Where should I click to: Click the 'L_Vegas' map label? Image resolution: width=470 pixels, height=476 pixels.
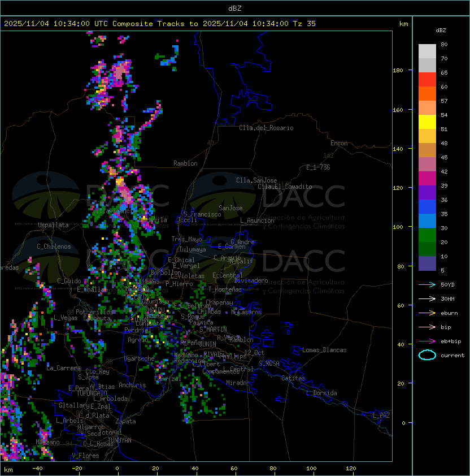tap(66, 318)
